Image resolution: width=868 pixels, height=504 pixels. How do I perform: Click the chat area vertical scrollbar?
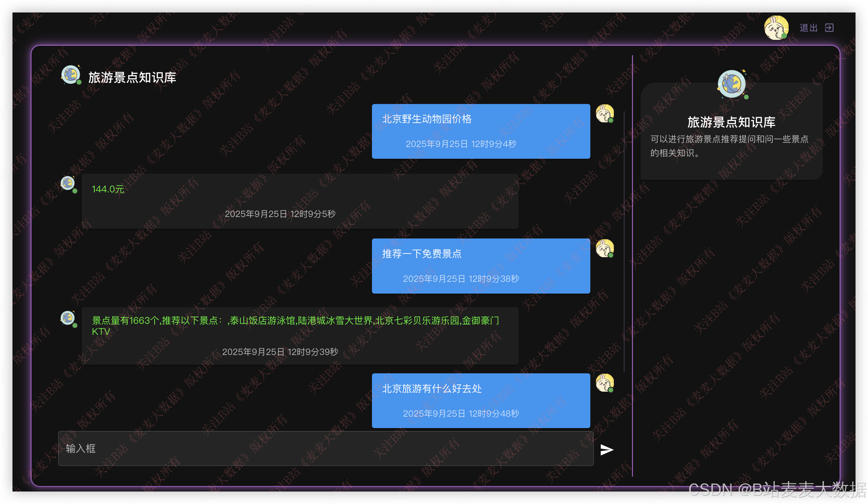(x=624, y=241)
